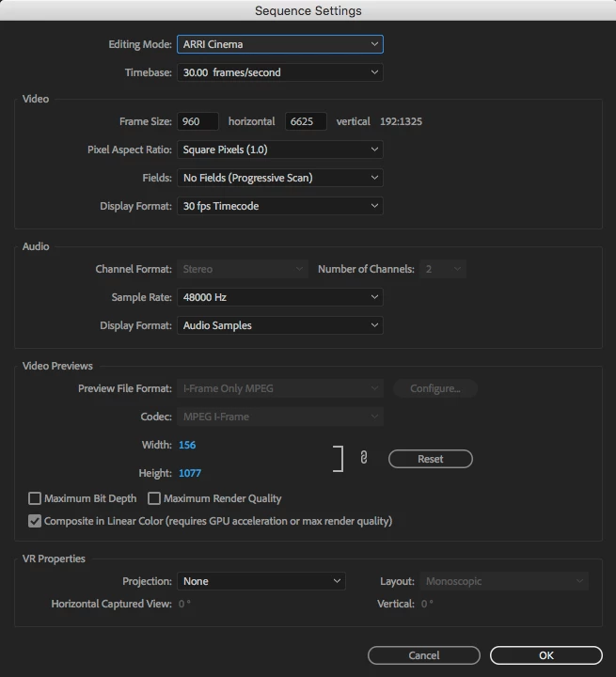
Task: Click the Layout Monoscopic dropdown
Action: coord(504,581)
